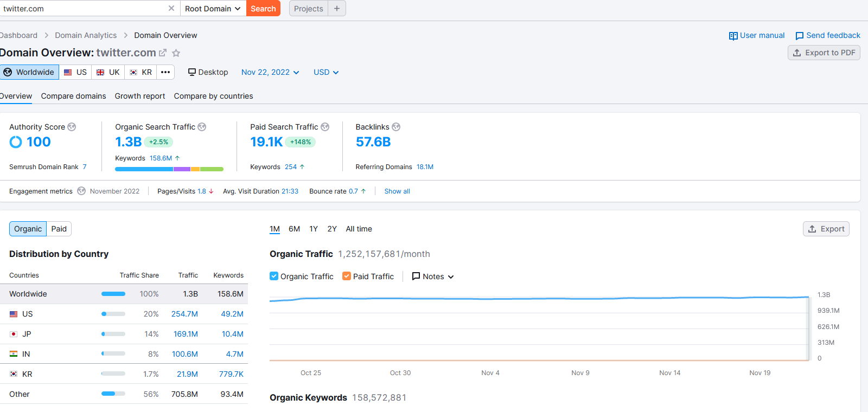The image size is (868, 412).
Task: Open Semrush Domain Rank 7 link
Action: (x=85, y=167)
